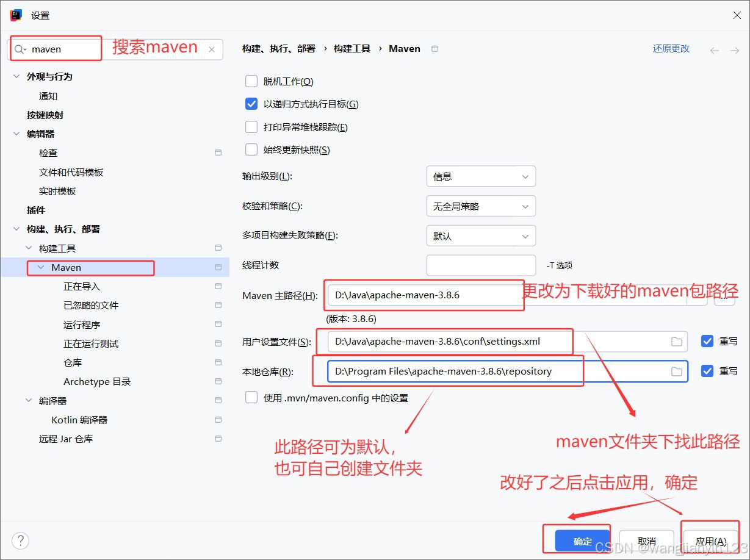Collapse the Maven tree node
The width and height of the screenshot is (750, 560).
tap(41, 267)
